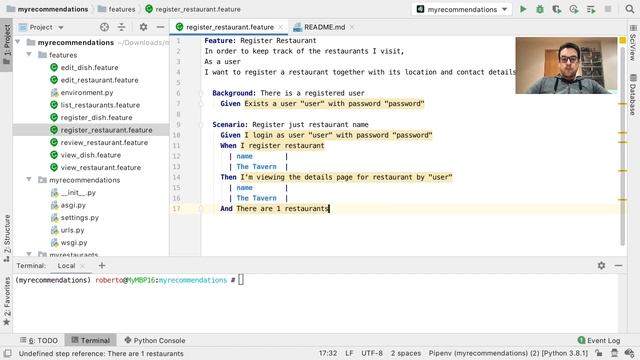Hide the Project tool window
Viewport: 640px width, 360px height.
point(160,27)
